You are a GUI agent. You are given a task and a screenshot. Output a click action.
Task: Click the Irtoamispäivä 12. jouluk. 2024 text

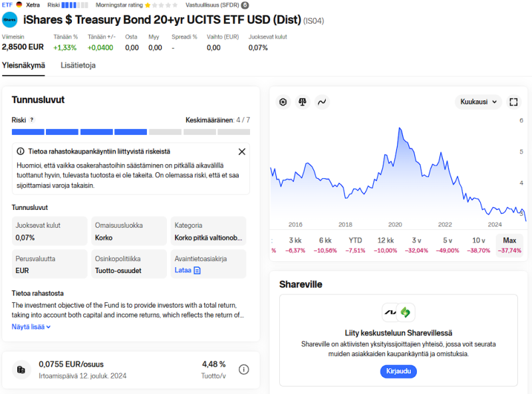coord(82,376)
